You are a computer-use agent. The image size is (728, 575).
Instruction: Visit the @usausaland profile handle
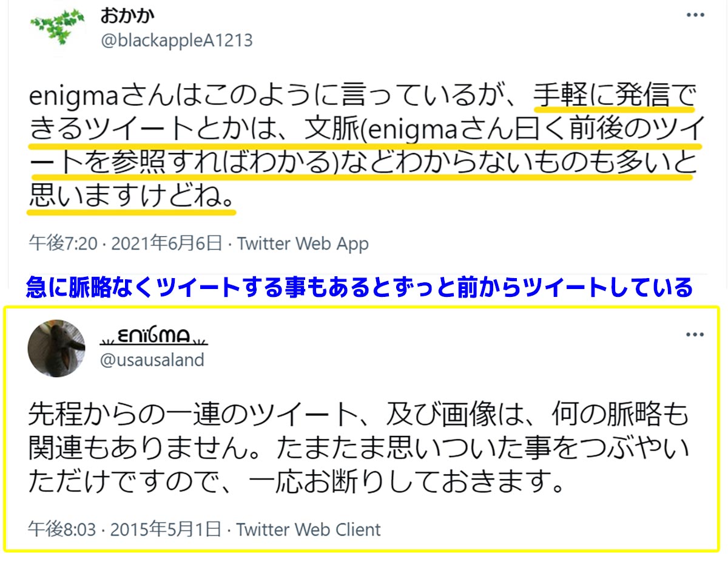tap(152, 359)
